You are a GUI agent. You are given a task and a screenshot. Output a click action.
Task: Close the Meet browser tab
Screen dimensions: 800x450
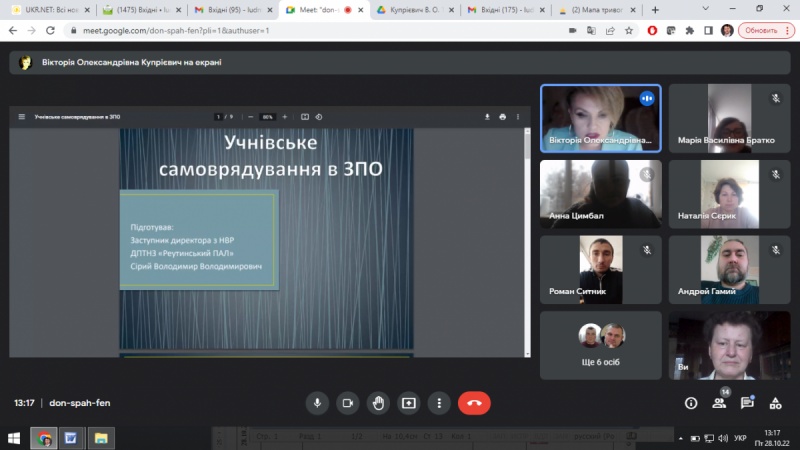point(361,10)
